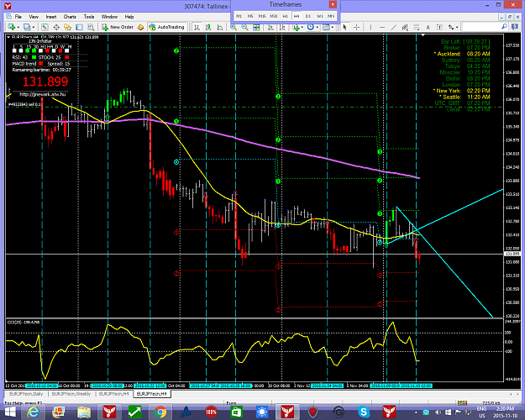The width and height of the screenshot is (525, 420).
Task: Select D1 in Timeframes panel
Action: click(308, 16)
